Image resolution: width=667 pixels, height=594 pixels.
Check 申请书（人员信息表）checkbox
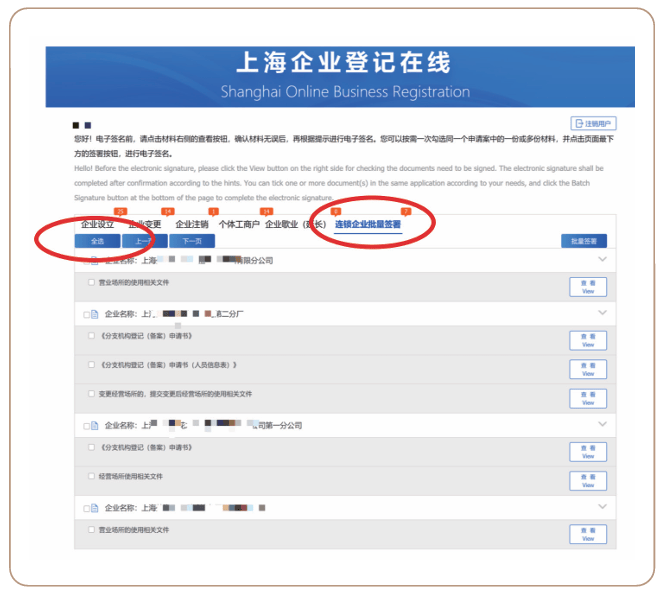(91, 365)
